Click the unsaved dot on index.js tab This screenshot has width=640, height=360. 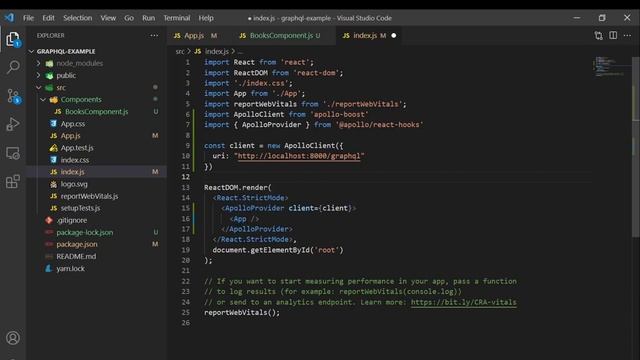click(x=393, y=36)
